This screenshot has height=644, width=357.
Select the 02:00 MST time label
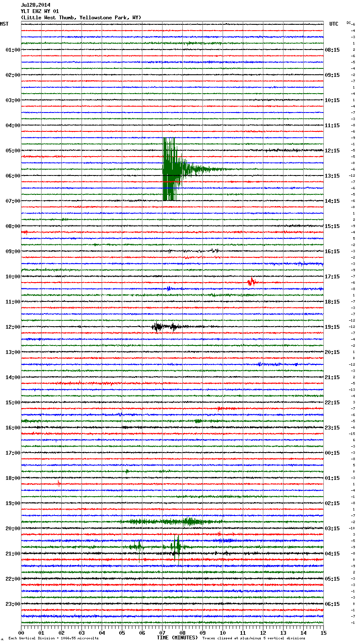tap(13, 75)
